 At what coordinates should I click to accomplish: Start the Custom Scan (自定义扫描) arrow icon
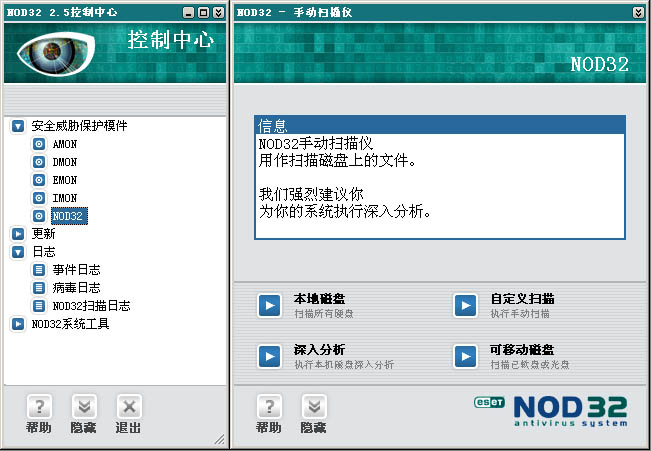pos(464,305)
